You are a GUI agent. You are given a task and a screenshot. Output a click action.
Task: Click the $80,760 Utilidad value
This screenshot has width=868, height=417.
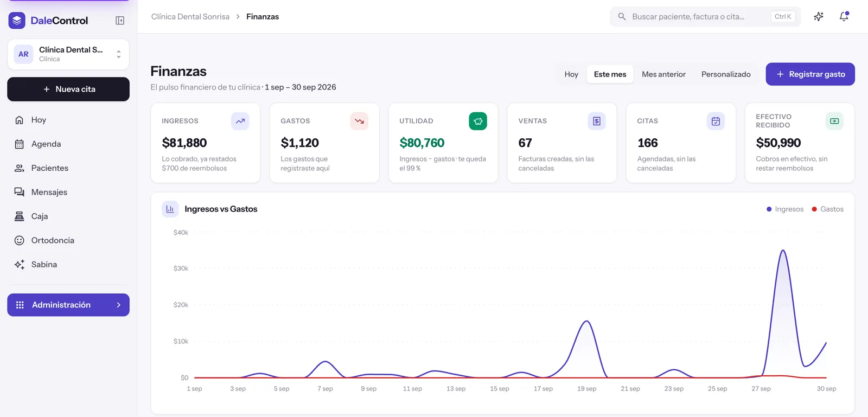click(422, 143)
